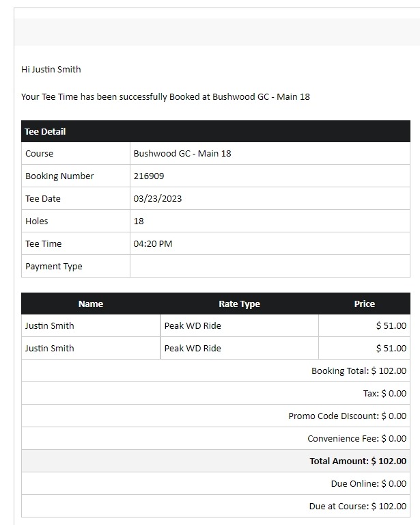Click the tee date 03/23/2023
Screen dimensions: 420x525
coord(158,198)
